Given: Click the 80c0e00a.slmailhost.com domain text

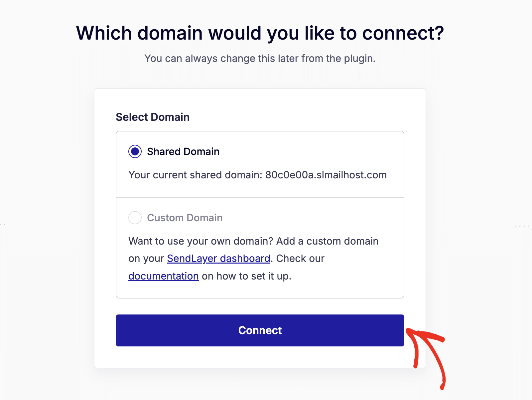Looking at the screenshot, I should click(326, 175).
